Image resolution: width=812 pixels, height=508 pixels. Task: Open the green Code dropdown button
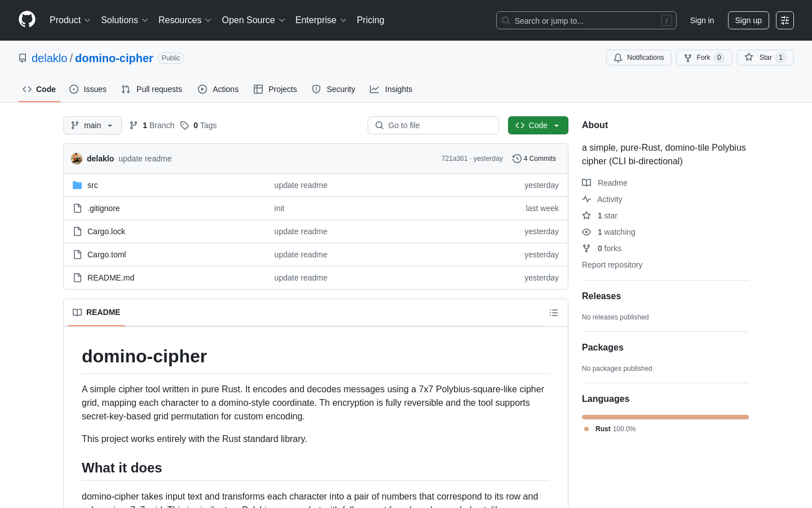coord(538,125)
